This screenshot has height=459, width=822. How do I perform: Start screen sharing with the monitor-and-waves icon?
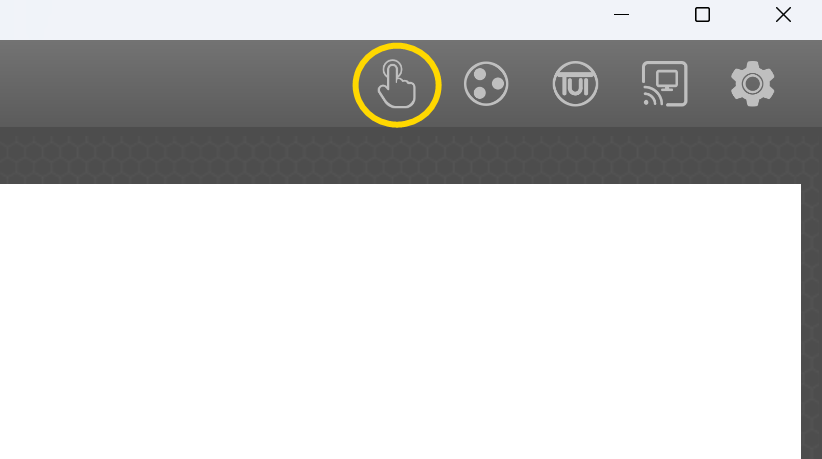[x=664, y=84]
